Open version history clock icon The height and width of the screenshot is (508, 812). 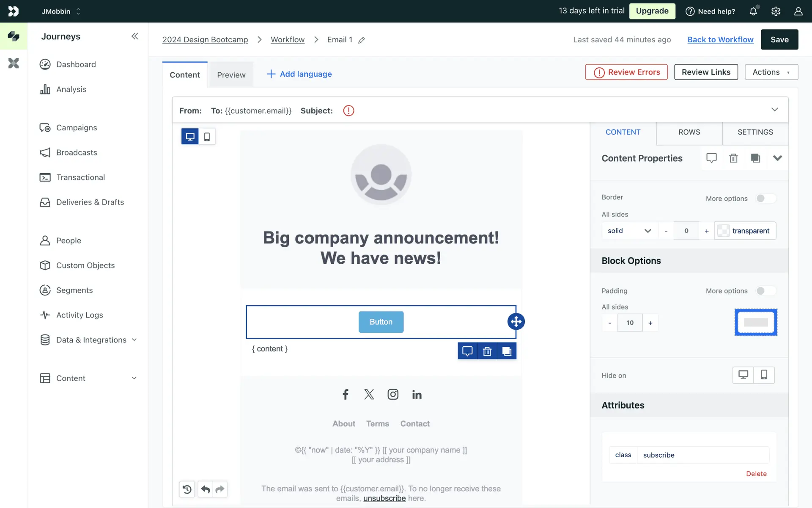(x=187, y=489)
